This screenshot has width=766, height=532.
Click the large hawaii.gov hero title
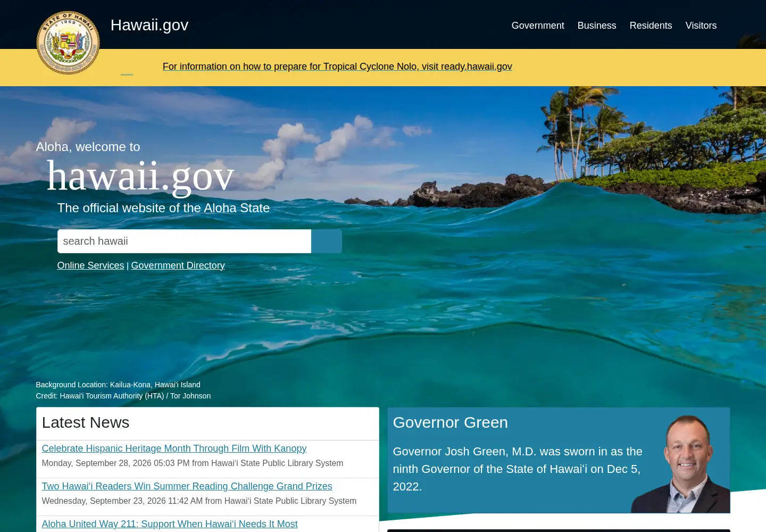[x=140, y=177]
